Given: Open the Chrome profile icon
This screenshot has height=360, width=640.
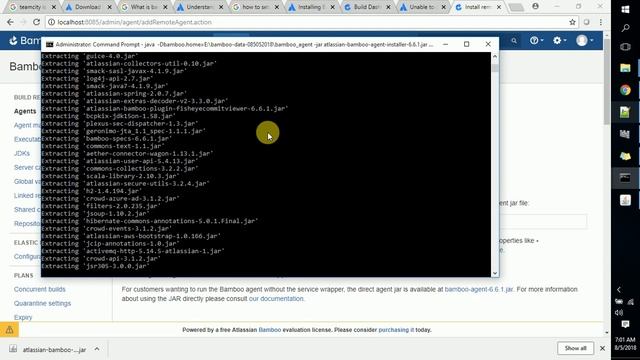Looking at the screenshot, I should pos(536,7).
